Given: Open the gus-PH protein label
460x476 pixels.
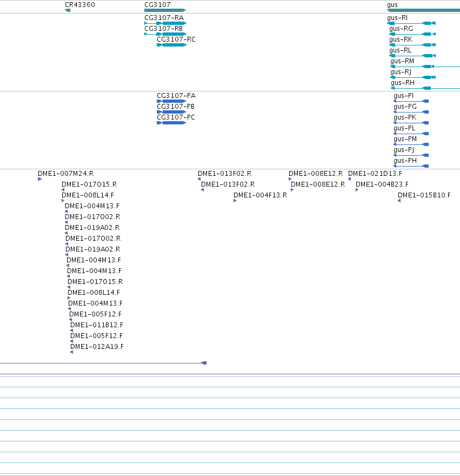Looking at the screenshot, I should pos(405,161).
